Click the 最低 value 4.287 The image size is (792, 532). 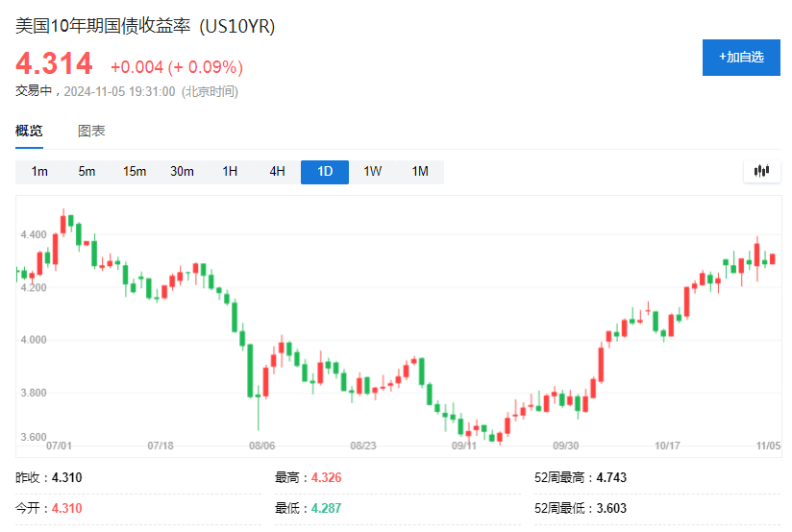pyautogui.click(x=329, y=507)
